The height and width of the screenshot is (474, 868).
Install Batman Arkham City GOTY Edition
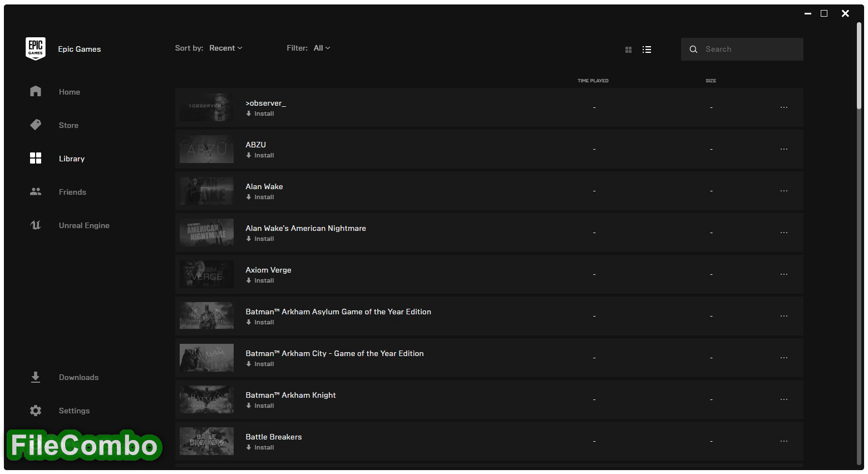pos(260,364)
